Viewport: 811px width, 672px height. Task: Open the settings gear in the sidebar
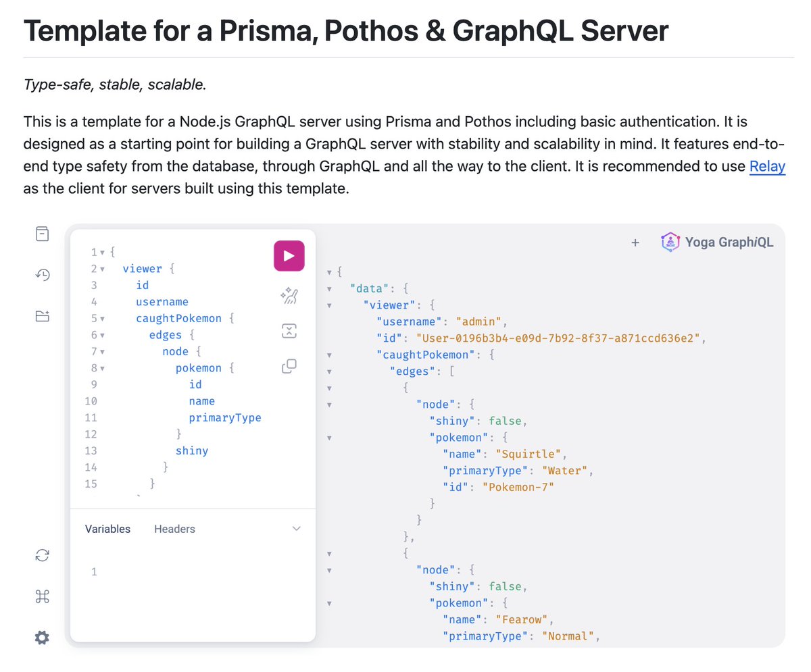[x=43, y=637]
